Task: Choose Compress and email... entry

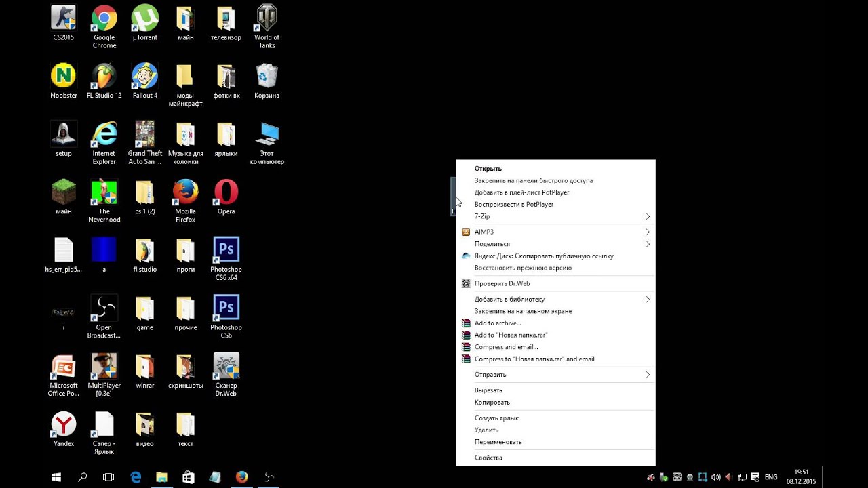Action: [555, 347]
